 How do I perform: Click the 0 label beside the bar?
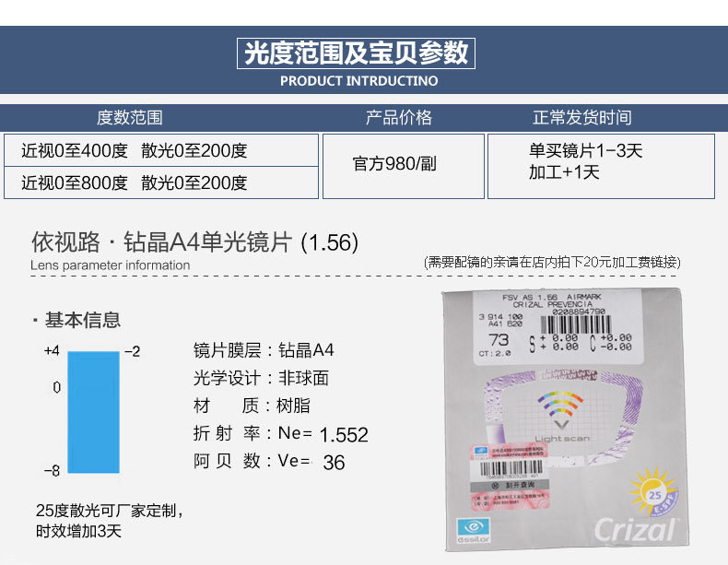point(56,387)
